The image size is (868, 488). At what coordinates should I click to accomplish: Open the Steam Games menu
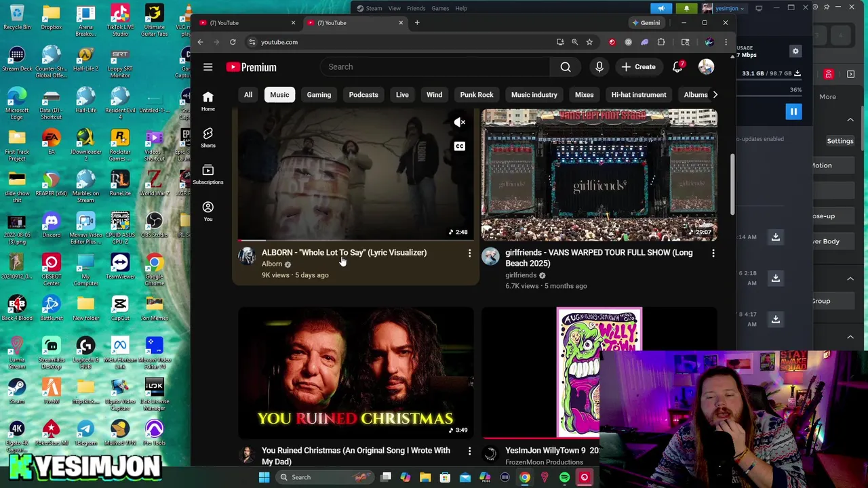click(440, 8)
